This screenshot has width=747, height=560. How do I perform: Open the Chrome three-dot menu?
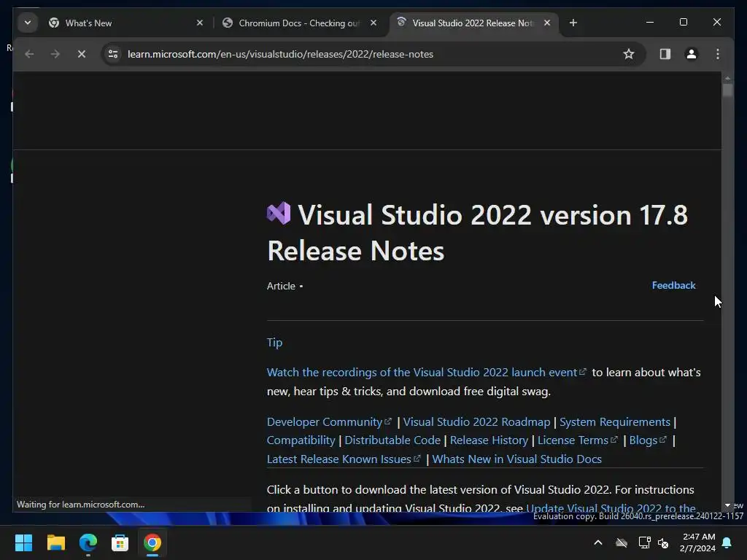coord(718,54)
